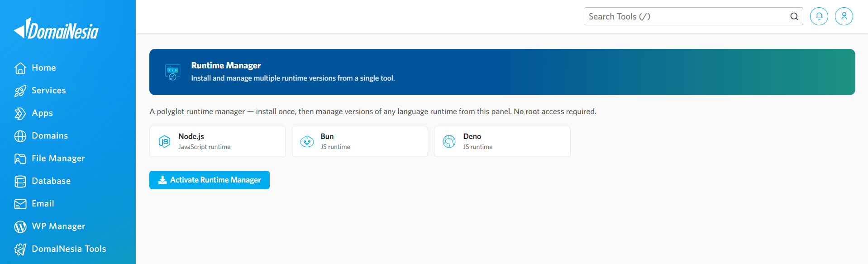Click the Database cylinder icon
The image size is (868, 264).
pyautogui.click(x=20, y=181)
